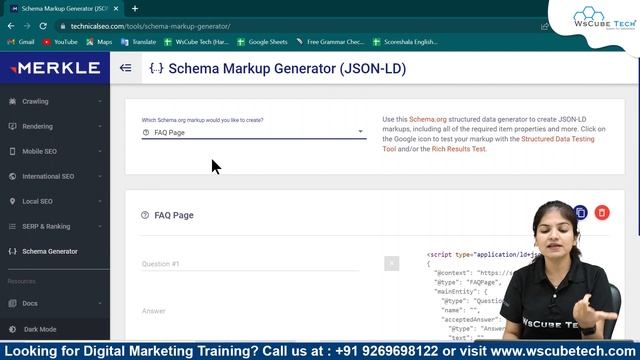Viewport: 640px width, 360px height.
Task: Close the Schema Markup Generator tab
Action: (x=116, y=8)
